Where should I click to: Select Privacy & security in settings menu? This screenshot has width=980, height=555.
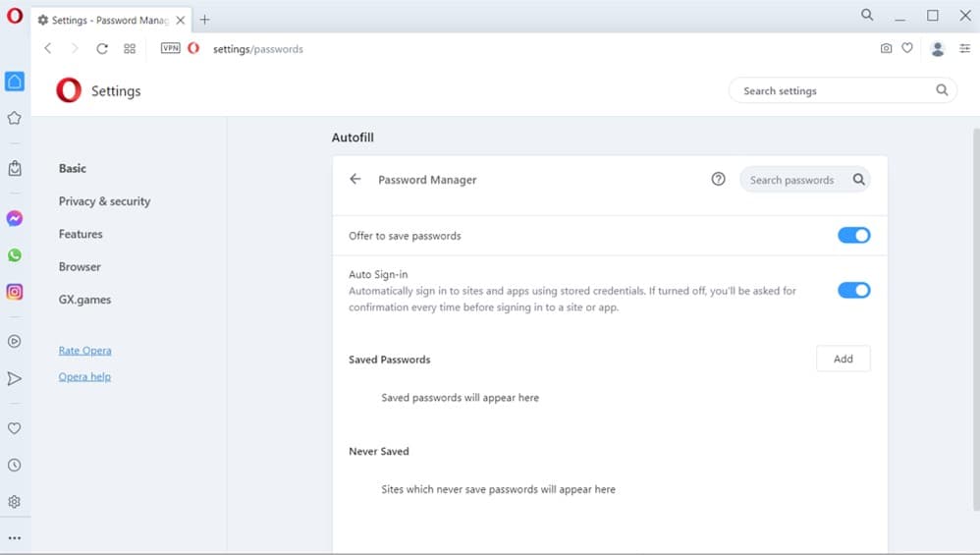[x=104, y=201]
